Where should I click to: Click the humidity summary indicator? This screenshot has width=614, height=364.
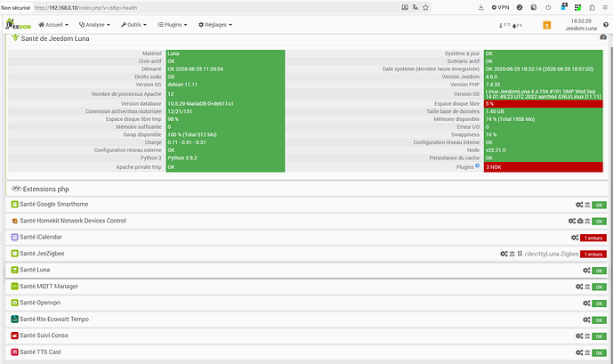point(517,25)
